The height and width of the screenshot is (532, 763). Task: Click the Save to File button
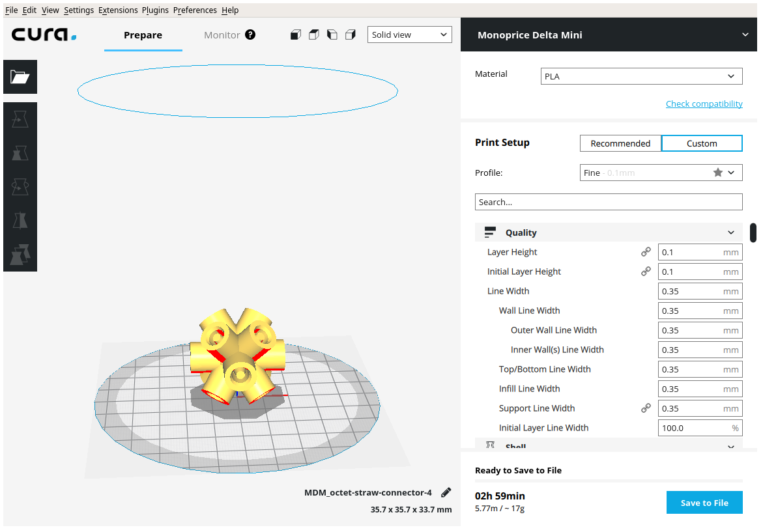click(704, 503)
